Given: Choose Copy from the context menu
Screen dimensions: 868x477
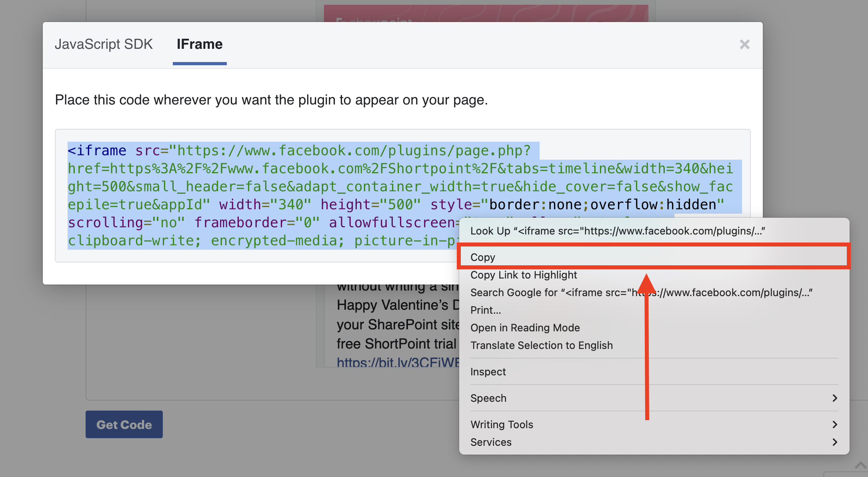Looking at the screenshot, I should [483, 257].
